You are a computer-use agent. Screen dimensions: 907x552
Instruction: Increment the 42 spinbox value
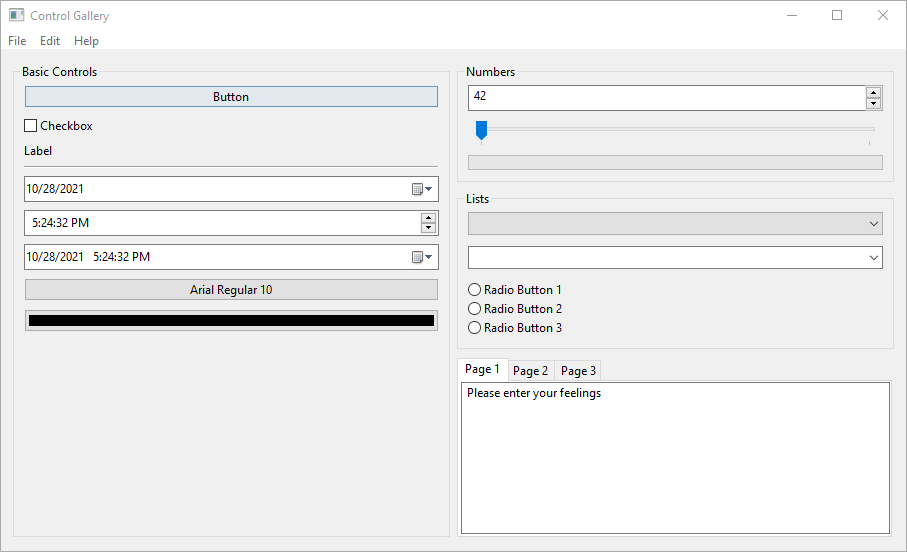873,93
